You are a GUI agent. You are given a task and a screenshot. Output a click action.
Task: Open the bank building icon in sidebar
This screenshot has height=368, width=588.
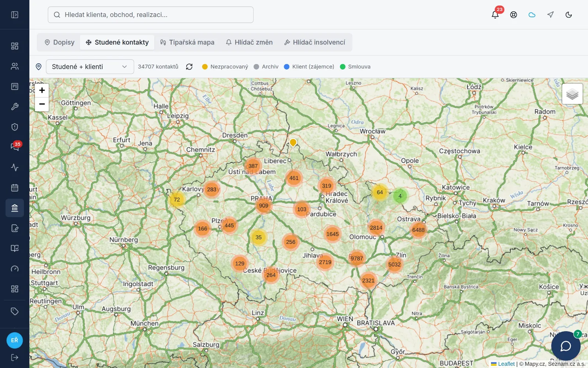tap(15, 208)
